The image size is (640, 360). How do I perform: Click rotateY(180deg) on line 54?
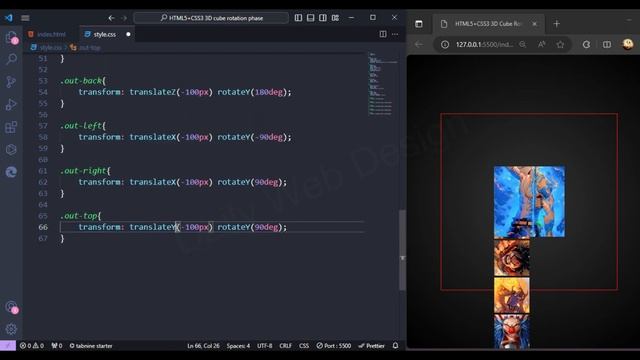pos(252,92)
